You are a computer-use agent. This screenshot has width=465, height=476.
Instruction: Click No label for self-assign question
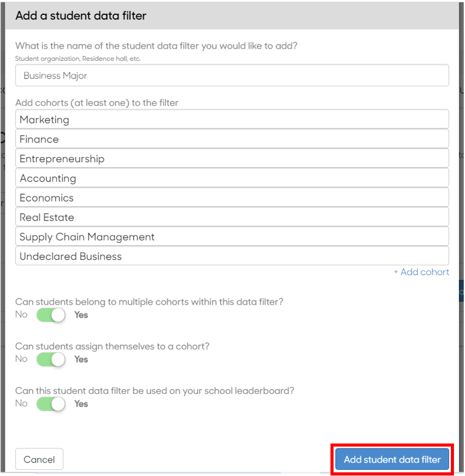21,359
